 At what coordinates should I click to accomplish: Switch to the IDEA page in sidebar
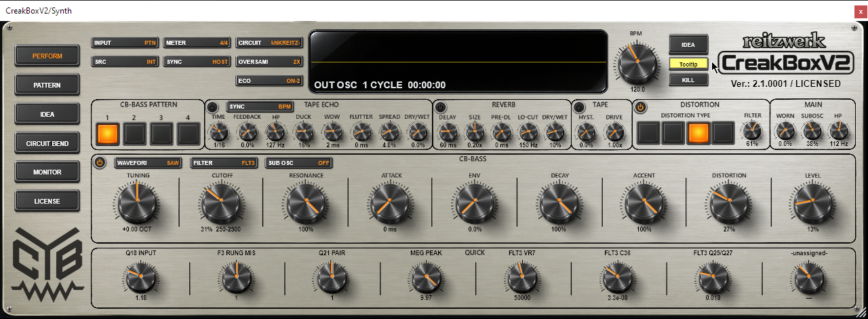[x=47, y=115]
